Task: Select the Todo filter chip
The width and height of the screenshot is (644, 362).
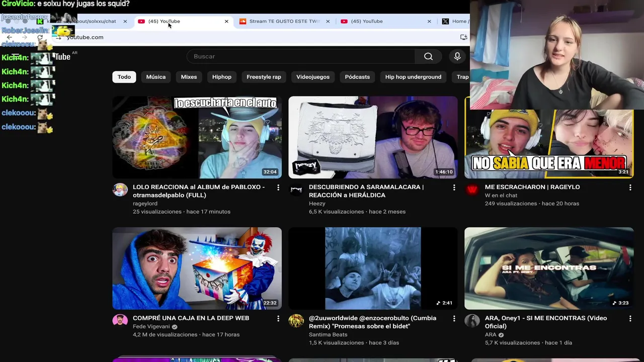Action: [x=124, y=77]
